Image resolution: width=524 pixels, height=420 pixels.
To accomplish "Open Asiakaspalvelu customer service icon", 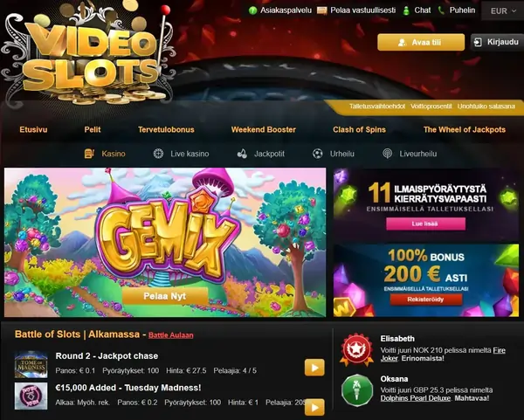I will 253,10.
